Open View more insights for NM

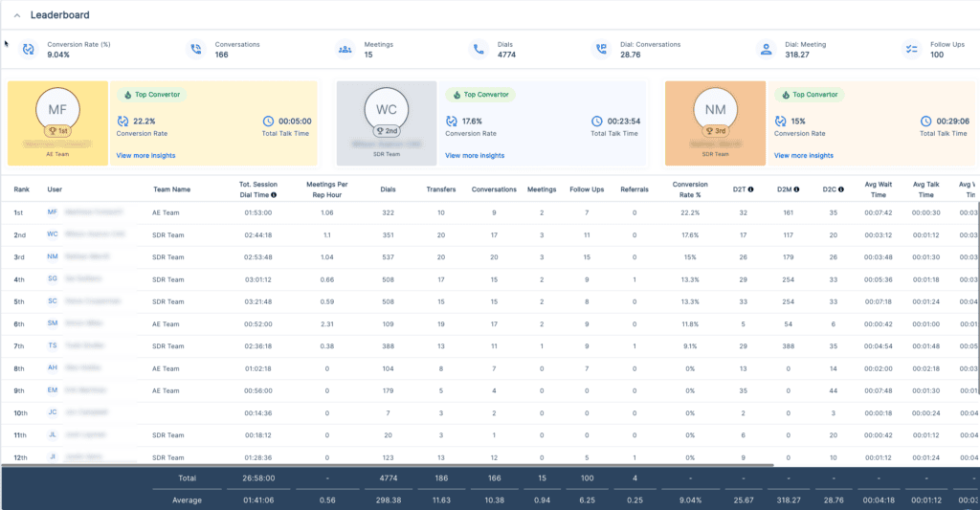click(x=803, y=156)
